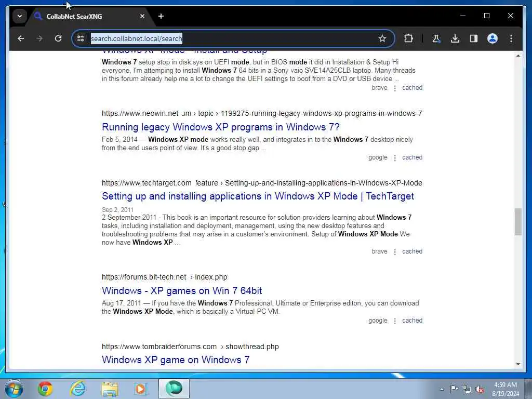View site information icon in address bar
532x399 pixels.
(81, 38)
